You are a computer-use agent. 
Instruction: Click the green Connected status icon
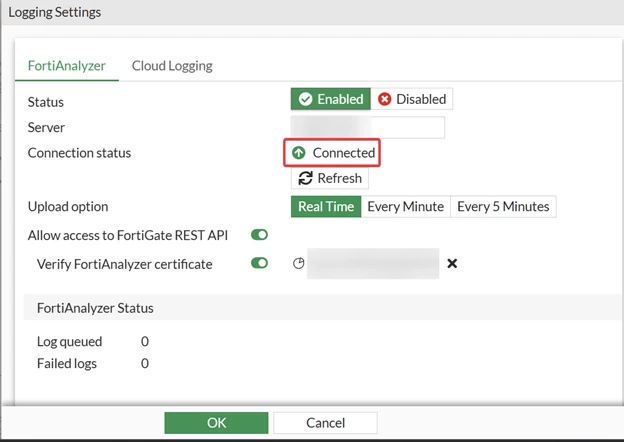298,153
